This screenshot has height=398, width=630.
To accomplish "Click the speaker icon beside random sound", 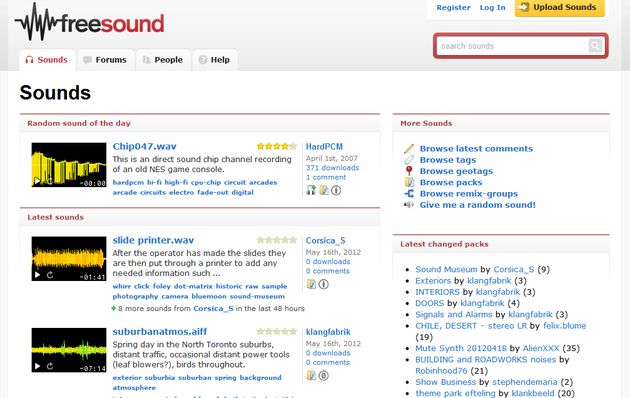I will pos(409,205).
